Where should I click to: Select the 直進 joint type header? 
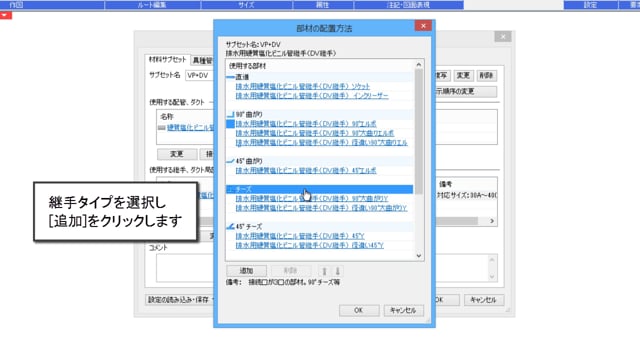pos(320,77)
